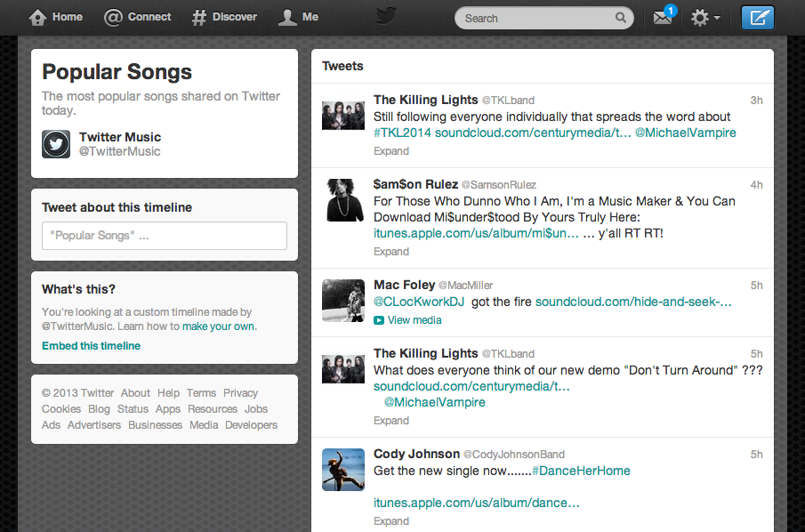Image resolution: width=805 pixels, height=532 pixels.
Task: Open the Terms footer link
Action: point(201,393)
